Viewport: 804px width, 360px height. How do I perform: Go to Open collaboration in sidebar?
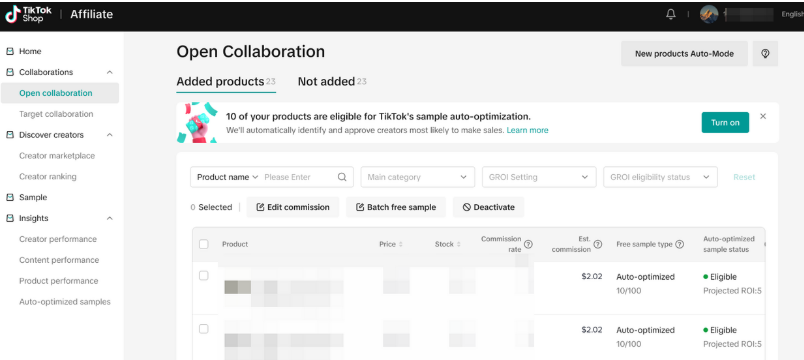point(59,93)
